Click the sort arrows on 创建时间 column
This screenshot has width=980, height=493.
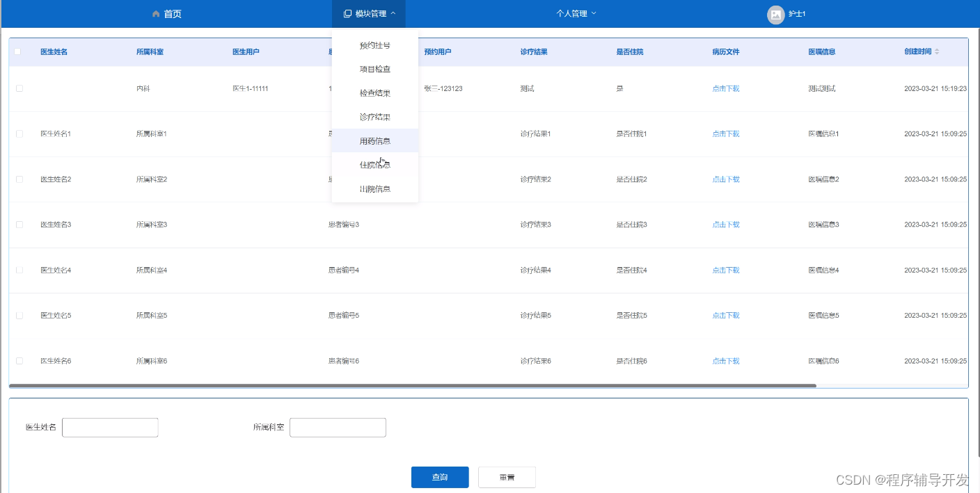tap(937, 52)
